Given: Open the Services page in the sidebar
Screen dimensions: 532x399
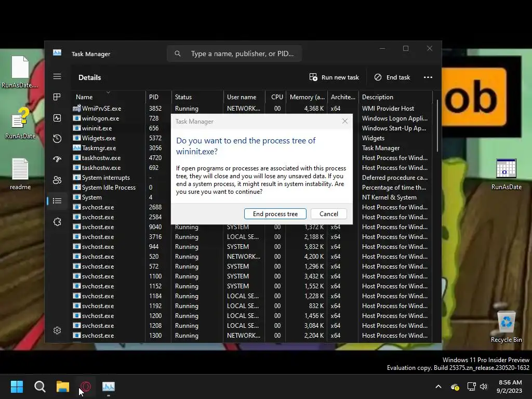Looking at the screenshot, I should [57, 222].
